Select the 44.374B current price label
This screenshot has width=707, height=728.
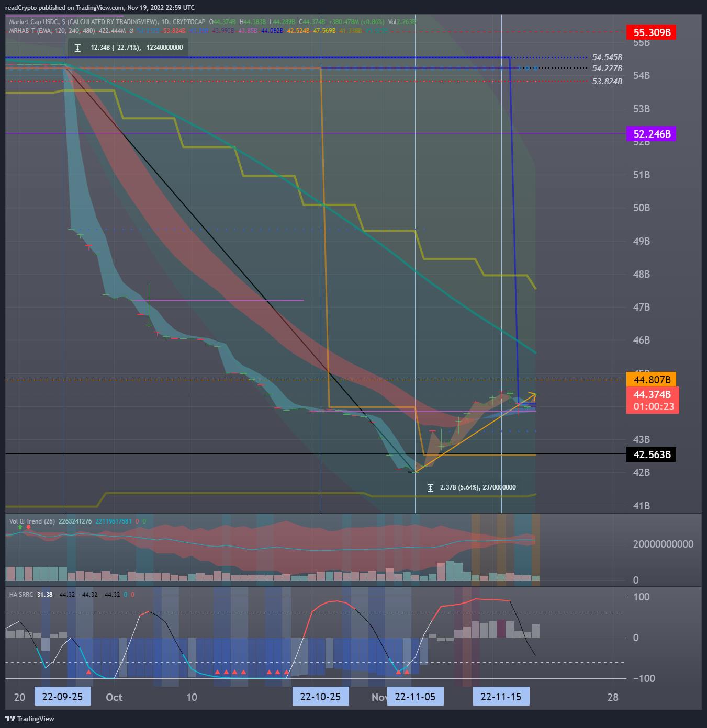click(652, 394)
